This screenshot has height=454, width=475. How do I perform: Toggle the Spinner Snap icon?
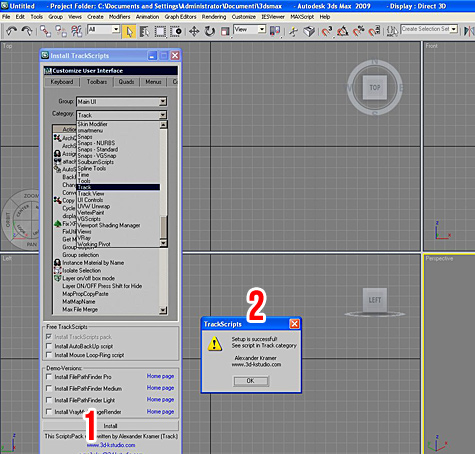coord(374,31)
